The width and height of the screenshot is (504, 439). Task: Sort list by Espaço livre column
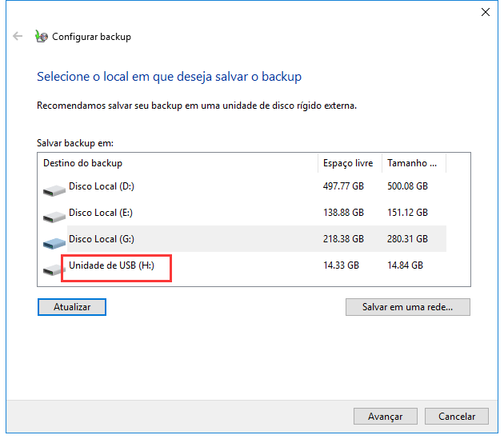349,163
